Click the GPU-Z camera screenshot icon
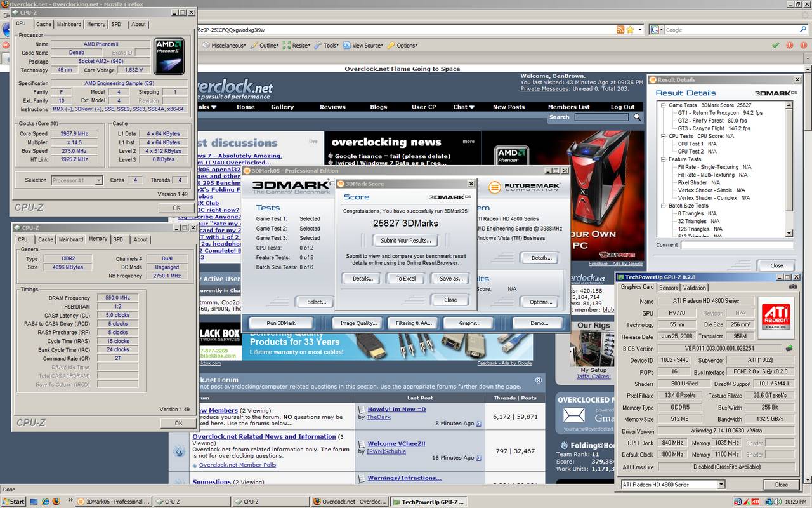Viewport: 812px width, 508px height. coord(792,287)
